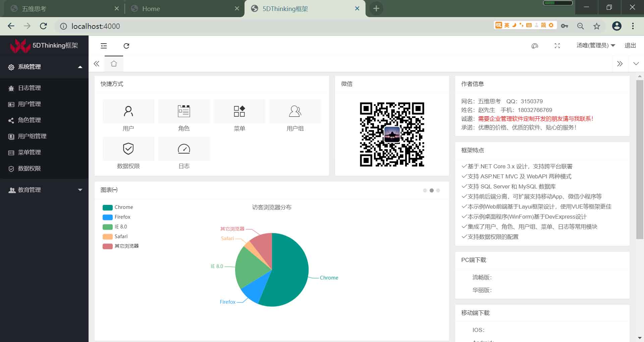Screen dimensions: 644x342
Task: Toggle Firefox series in chart legend
Action: click(116, 217)
